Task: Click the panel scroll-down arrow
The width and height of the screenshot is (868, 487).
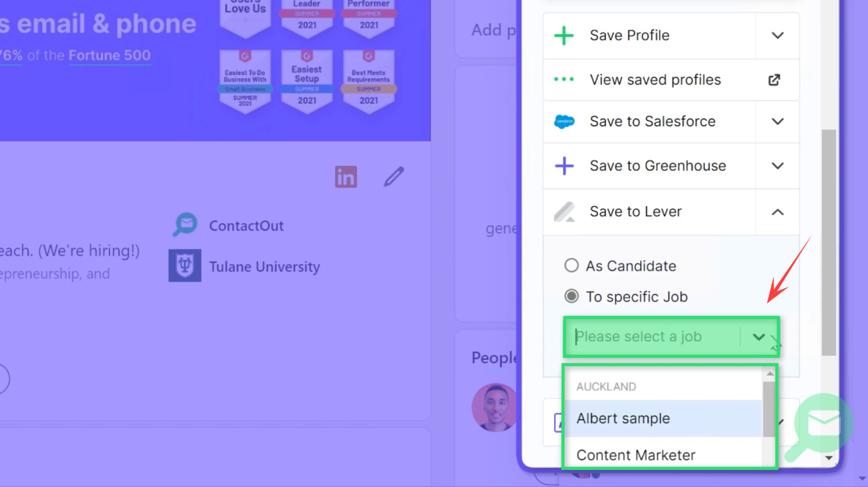Action: [828, 459]
